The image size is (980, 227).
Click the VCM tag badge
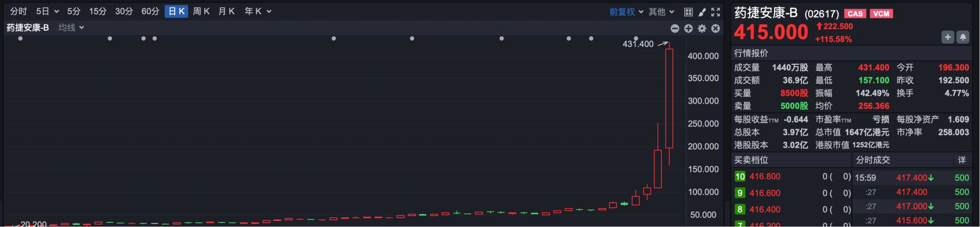tap(881, 14)
